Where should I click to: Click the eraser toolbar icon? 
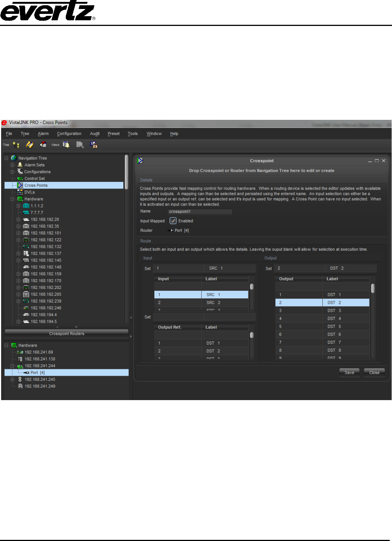click(x=43, y=145)
